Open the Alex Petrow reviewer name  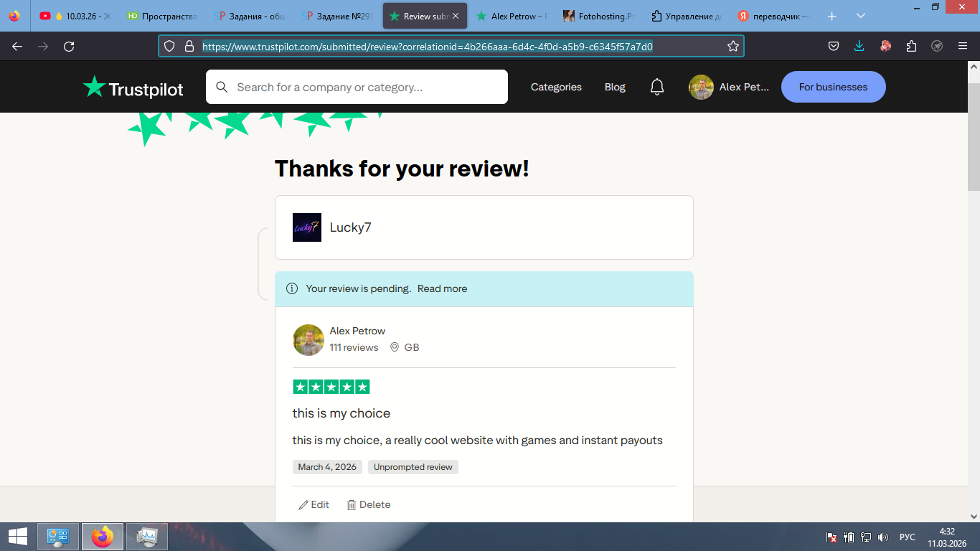(x=357, y=331)
